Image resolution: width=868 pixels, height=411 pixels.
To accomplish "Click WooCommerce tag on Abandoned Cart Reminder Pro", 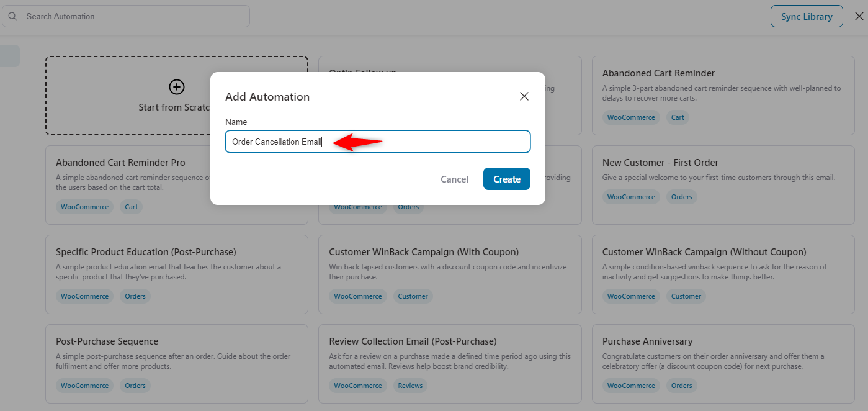I will (x=84, y=207).
